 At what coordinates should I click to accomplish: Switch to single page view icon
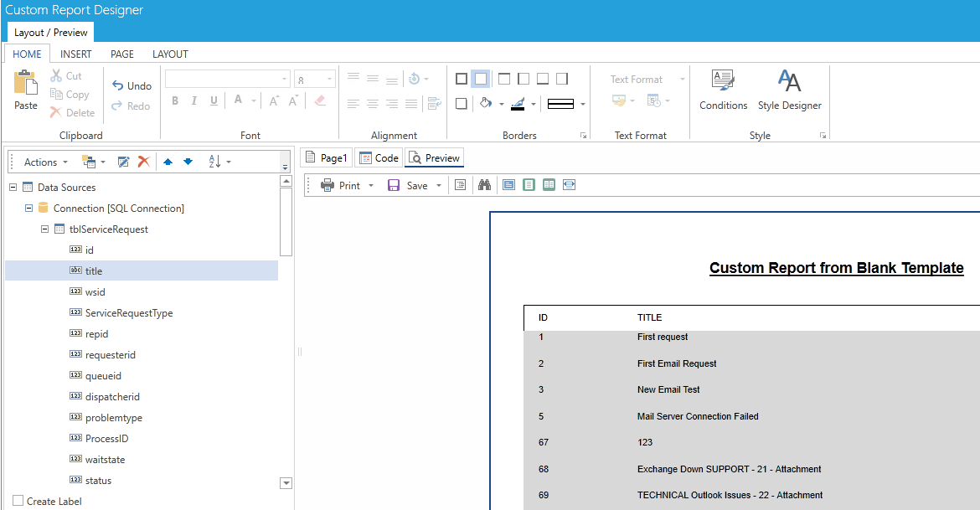coord(508,185)
